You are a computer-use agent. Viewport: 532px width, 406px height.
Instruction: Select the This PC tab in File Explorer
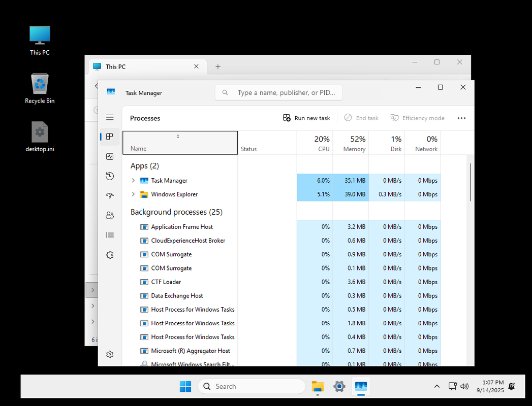(x=147, y=67)
